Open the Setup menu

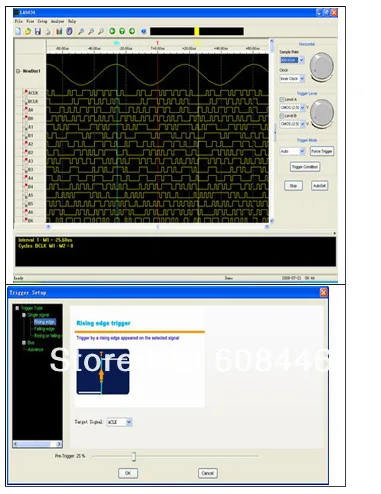click(42, 21)
